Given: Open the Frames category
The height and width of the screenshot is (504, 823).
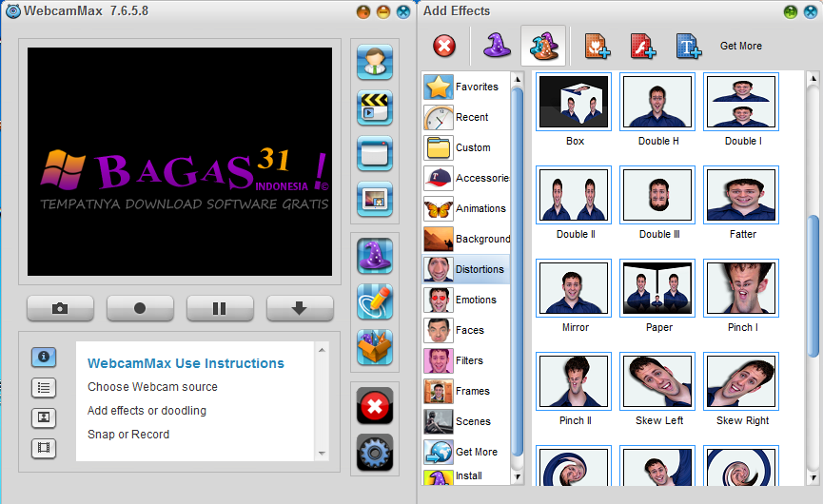Looking at the screenshot, I should pyautogui.click(x=465, y=391).
